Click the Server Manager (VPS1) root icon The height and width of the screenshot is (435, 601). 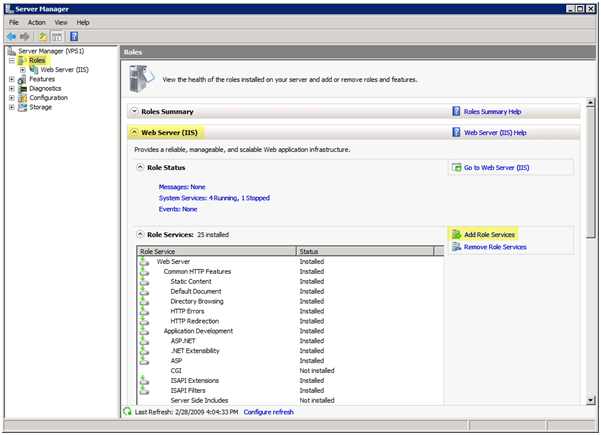[x=11, y=51]
